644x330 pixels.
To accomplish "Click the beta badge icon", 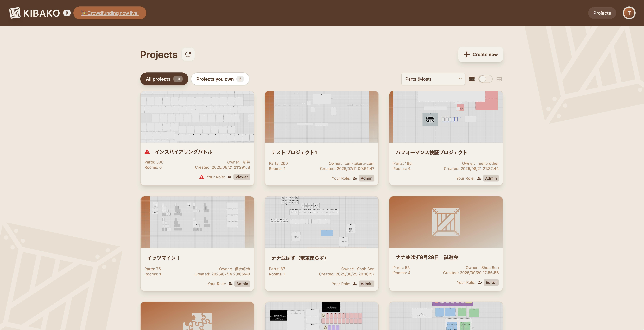I will point(67,13).
